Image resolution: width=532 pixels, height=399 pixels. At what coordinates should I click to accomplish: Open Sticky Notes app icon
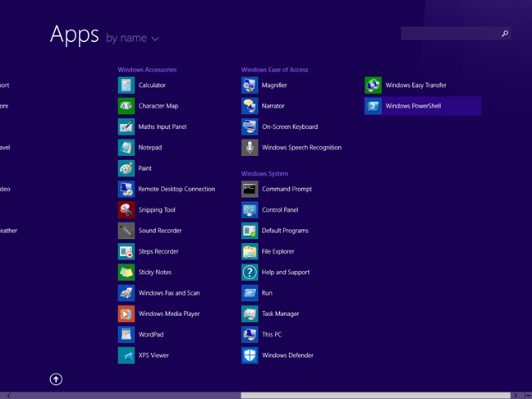pos(126,273)
